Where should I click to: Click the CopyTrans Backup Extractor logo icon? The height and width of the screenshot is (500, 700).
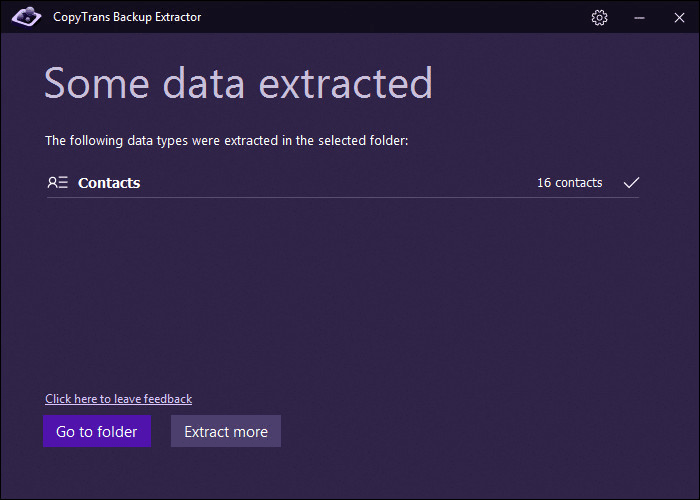[26, 17]
